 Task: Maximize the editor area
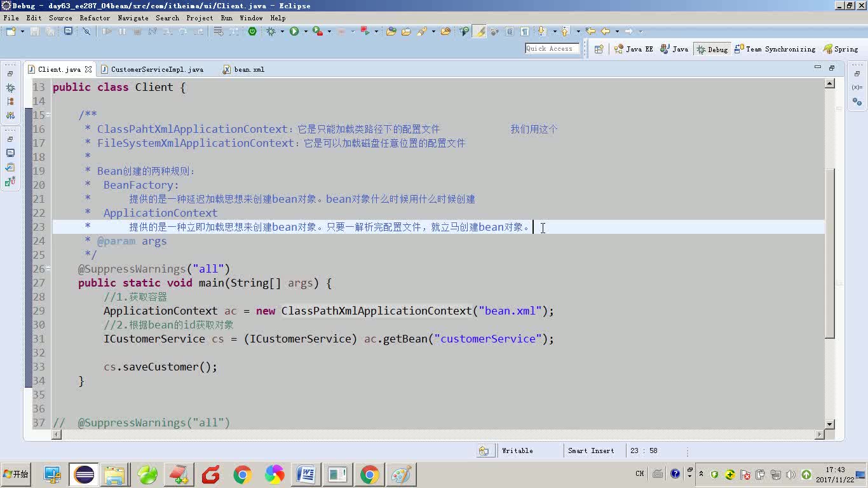(x=832, y=68)
